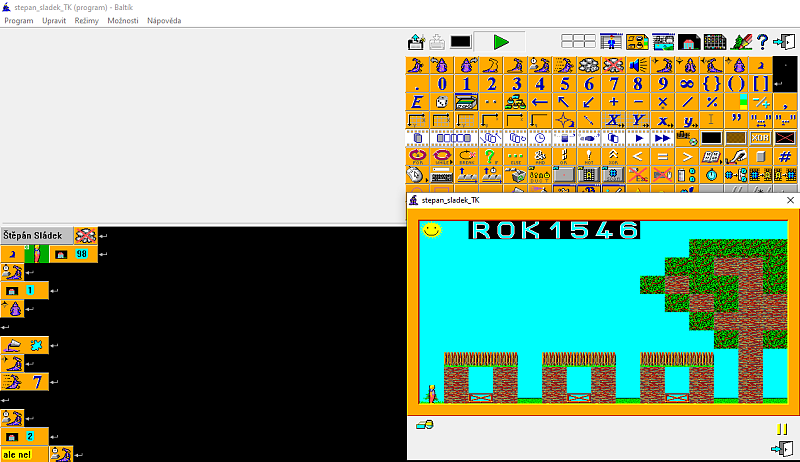Image resolution: width=800 pixels, height=462 pixels.
Task: Select the green question mark IF icon
Action: (x=490, y=157)
